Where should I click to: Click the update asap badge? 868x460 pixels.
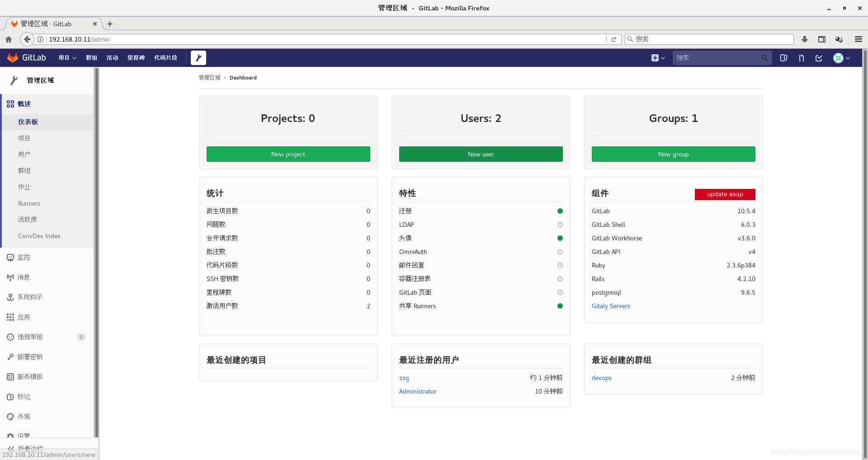(x=725, y=194)
